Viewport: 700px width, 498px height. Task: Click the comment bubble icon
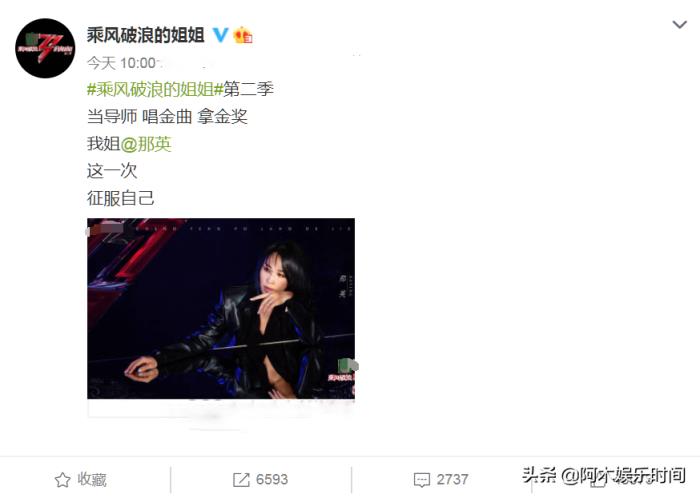(x=422, y=480)
